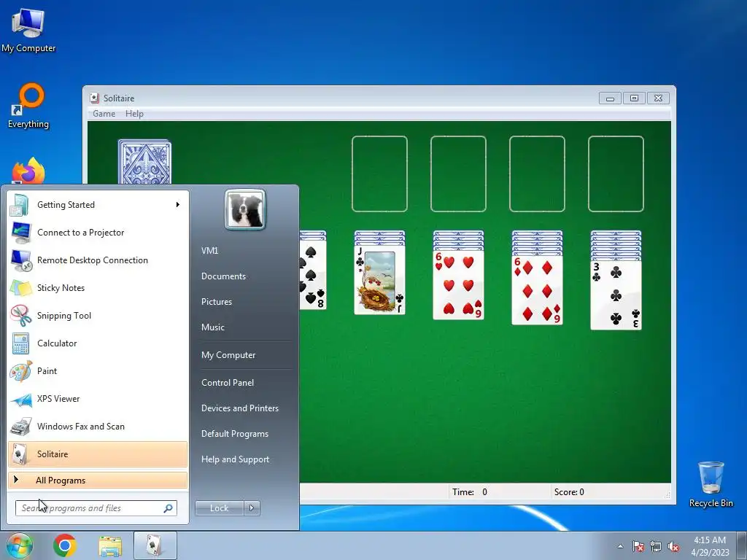Open the Game menu in Solitaire
The height and width of the screenshot is (560, 747).
click(104, 114)
